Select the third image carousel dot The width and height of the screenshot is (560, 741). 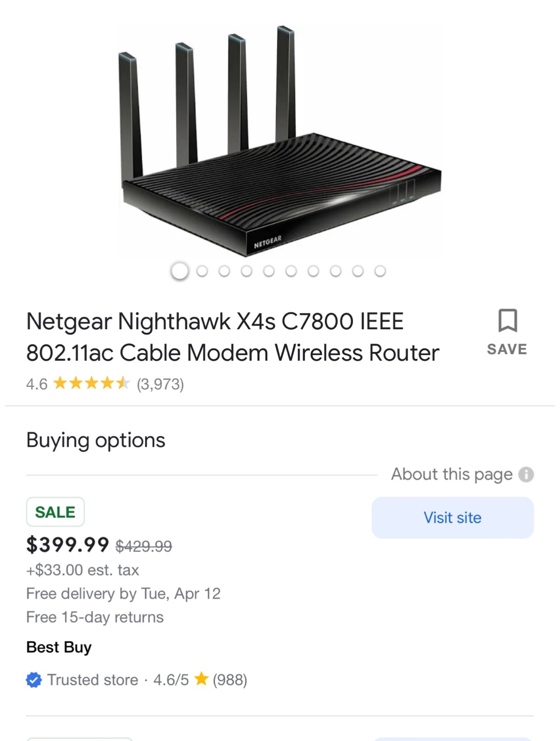[x=224, y=271]
